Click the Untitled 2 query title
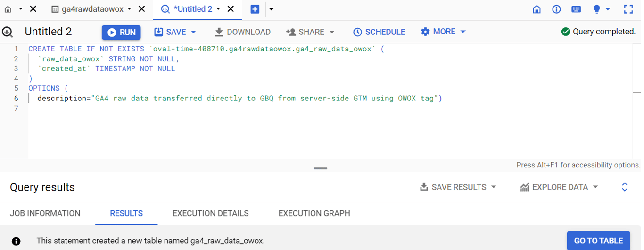The width and height of the screenshot is (644, 250). (x=48, y=32)
